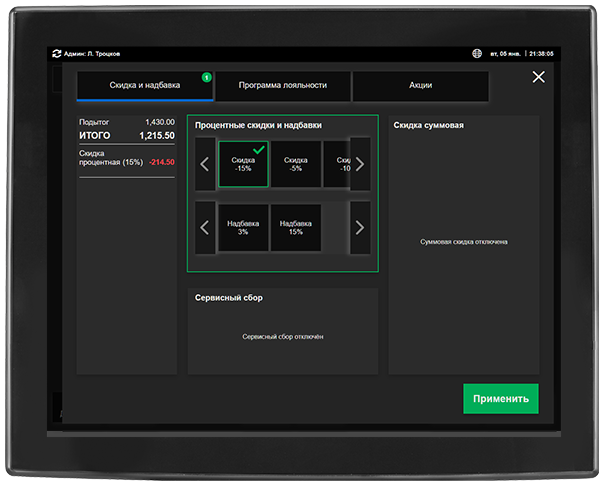Screen dimensions: 604x488
Task: Select the Скидка -5% tile
Action: click(296, 164)
